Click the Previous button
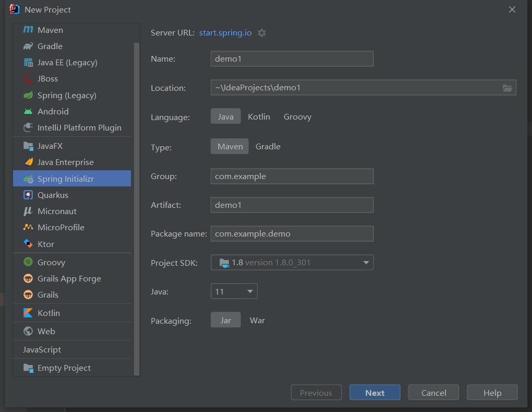The width and height of the screenshot is (532, 412). 316,393
